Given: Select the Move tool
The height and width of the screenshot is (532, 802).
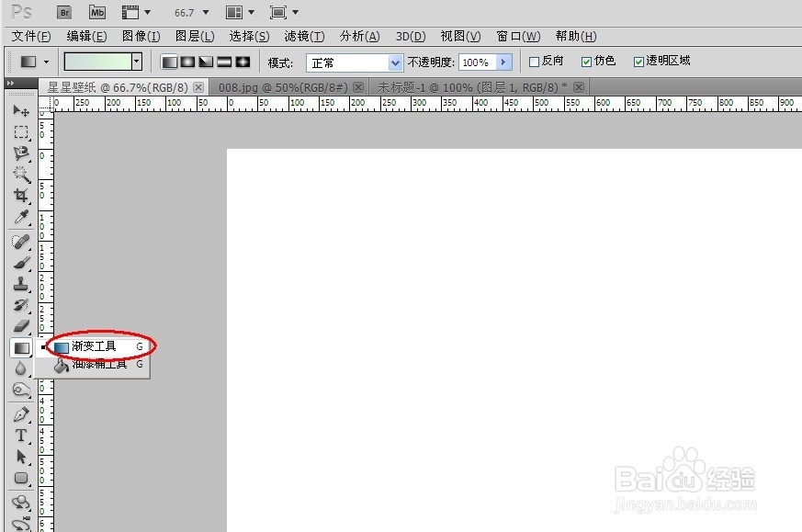Looking at the screenshot, I should pyautogui.click(x=21, y=110).
